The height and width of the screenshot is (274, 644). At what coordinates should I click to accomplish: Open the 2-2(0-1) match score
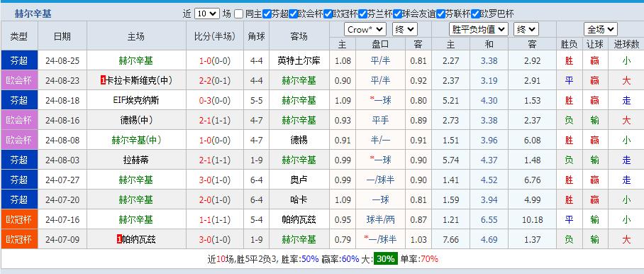pos(215,80)
